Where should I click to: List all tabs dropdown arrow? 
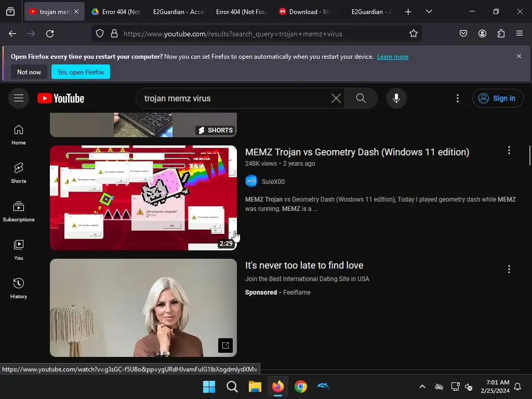point(429,12)
